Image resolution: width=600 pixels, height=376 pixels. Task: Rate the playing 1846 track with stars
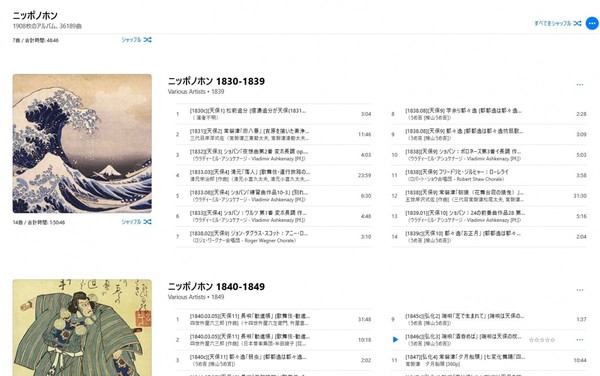click(542, 340)
